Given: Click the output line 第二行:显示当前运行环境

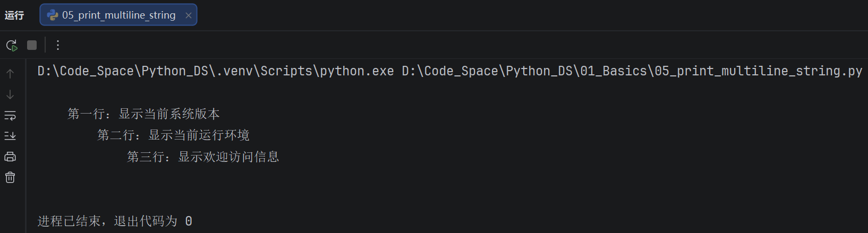Looking at the screenshot, I should click(173, 135).
